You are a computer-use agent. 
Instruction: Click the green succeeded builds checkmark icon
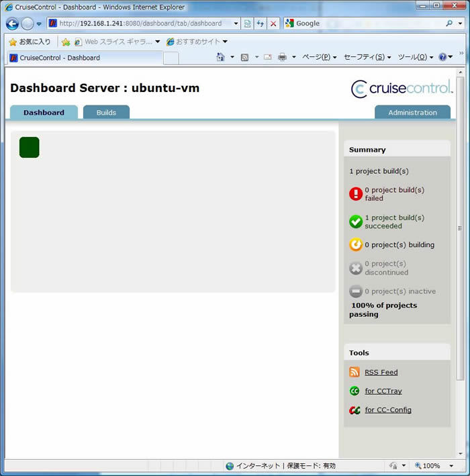(356, 222)
